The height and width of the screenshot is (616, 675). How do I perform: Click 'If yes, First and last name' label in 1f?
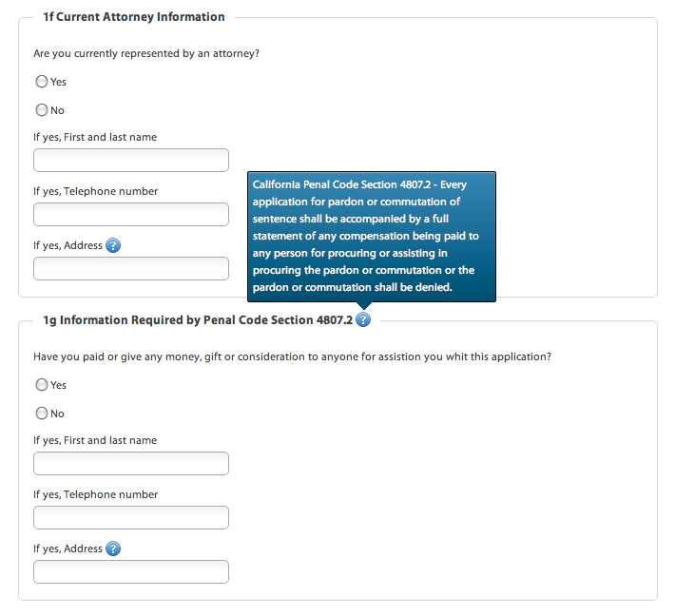coord(95,137)
